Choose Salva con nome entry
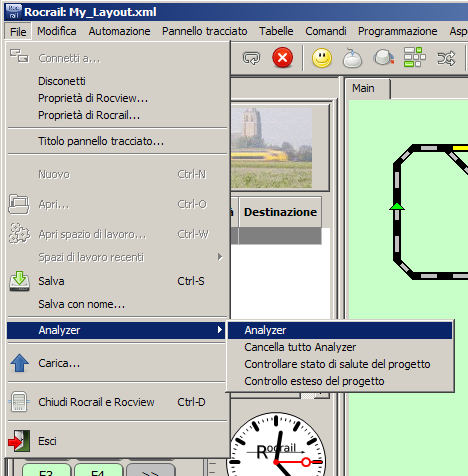This screenshot has height=476, width=468. 117,304
